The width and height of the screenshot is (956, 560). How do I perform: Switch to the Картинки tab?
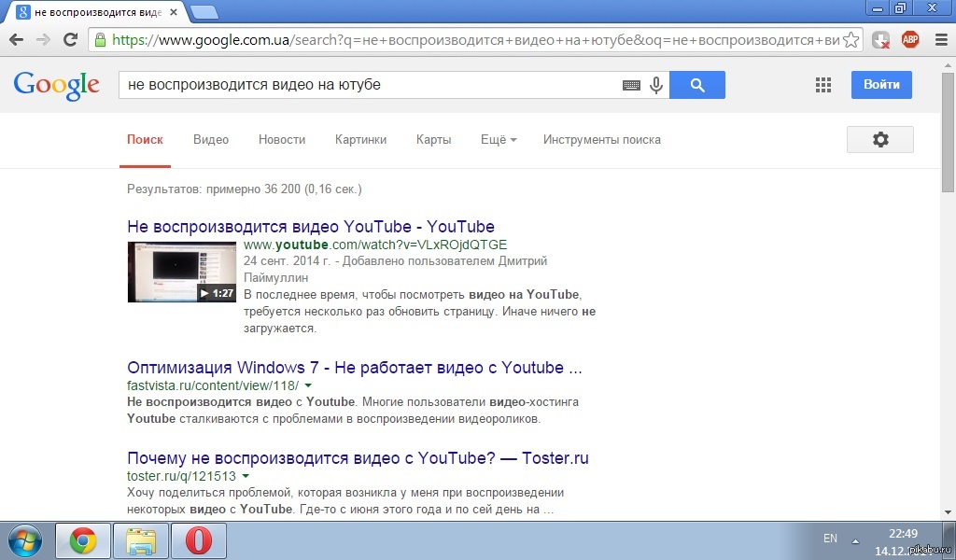pos(361,140)
